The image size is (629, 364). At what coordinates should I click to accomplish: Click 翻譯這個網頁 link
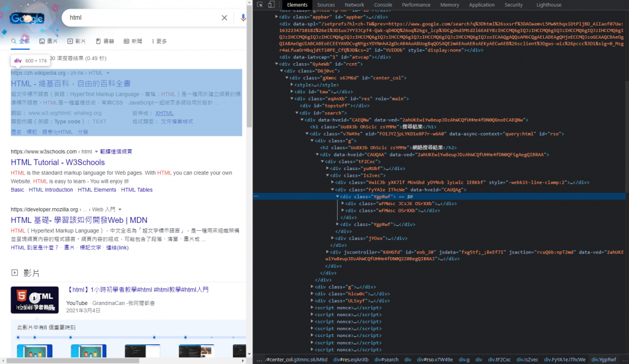click(116, 152)
